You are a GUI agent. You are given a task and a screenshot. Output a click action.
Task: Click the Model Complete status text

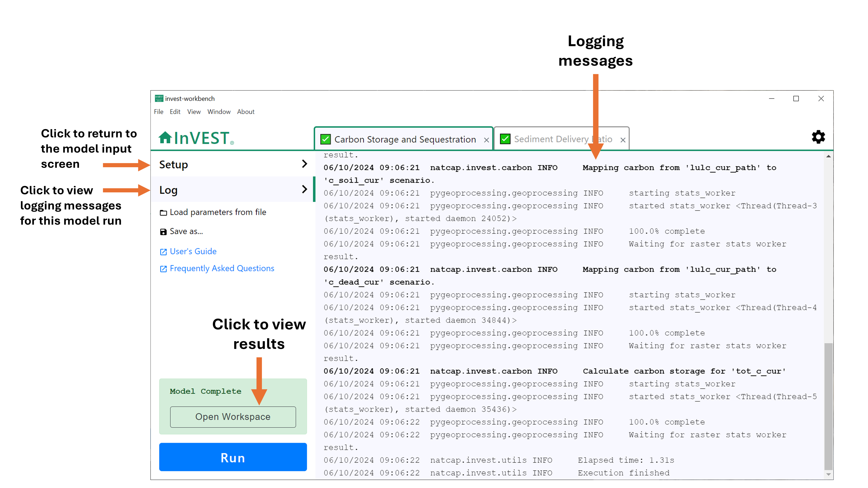pyautogui.click(x=205, y=391)
